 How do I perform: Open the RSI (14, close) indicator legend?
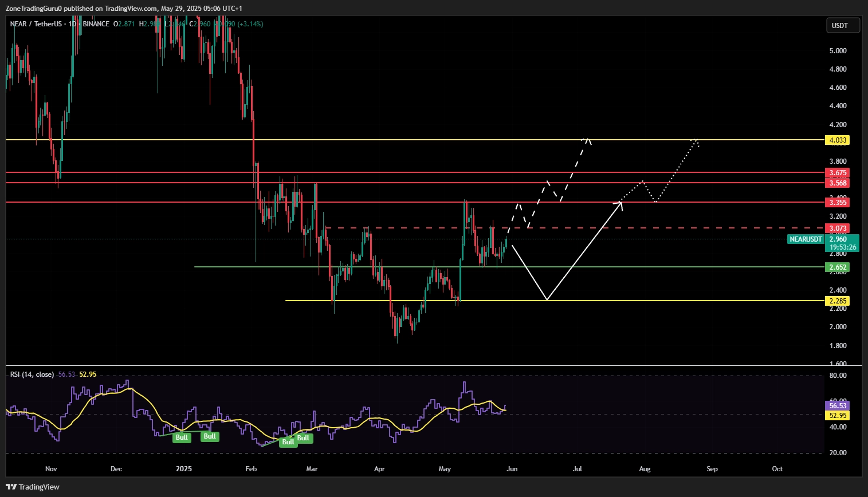(x=32, y=374)
